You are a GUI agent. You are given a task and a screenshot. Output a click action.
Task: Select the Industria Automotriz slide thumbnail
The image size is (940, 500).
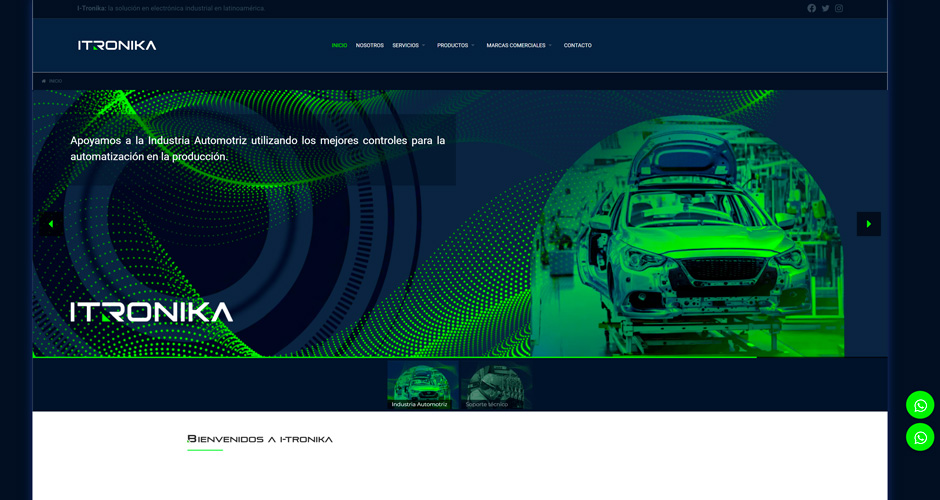pos(423,385)
